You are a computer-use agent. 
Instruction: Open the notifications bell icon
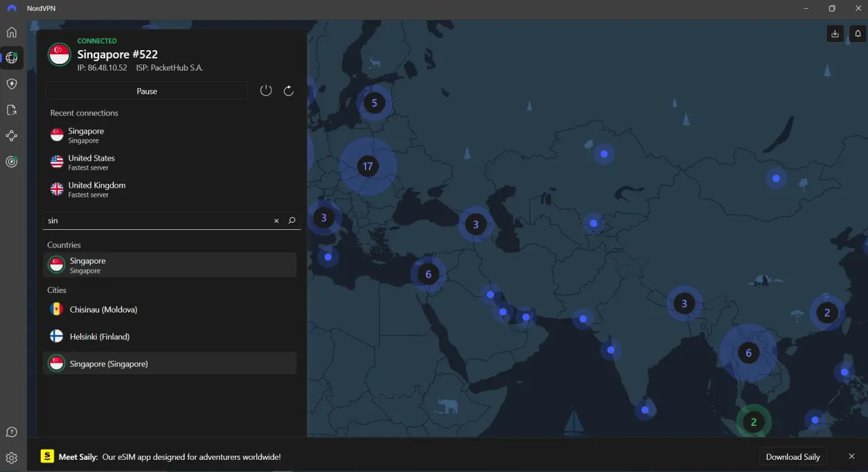pyautogui.click(x=858, y=33)
